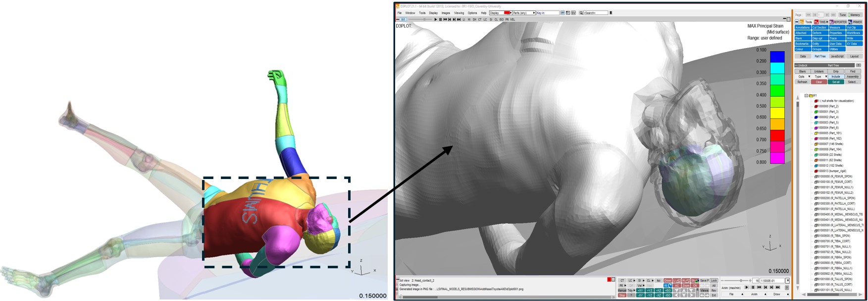Toggle the Lock view button
Image resolution: width=868 pixels, height=301 pixels.
click(x=714, y=281)
